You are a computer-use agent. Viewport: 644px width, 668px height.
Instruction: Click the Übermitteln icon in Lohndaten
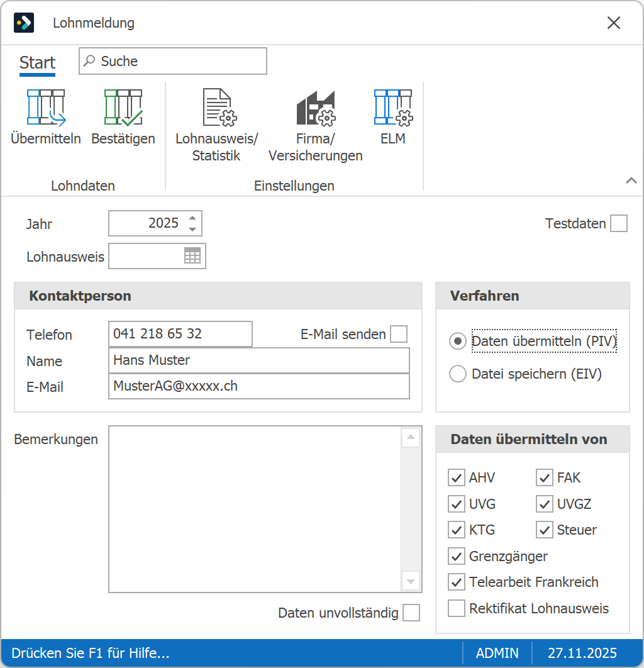point(46,108)
